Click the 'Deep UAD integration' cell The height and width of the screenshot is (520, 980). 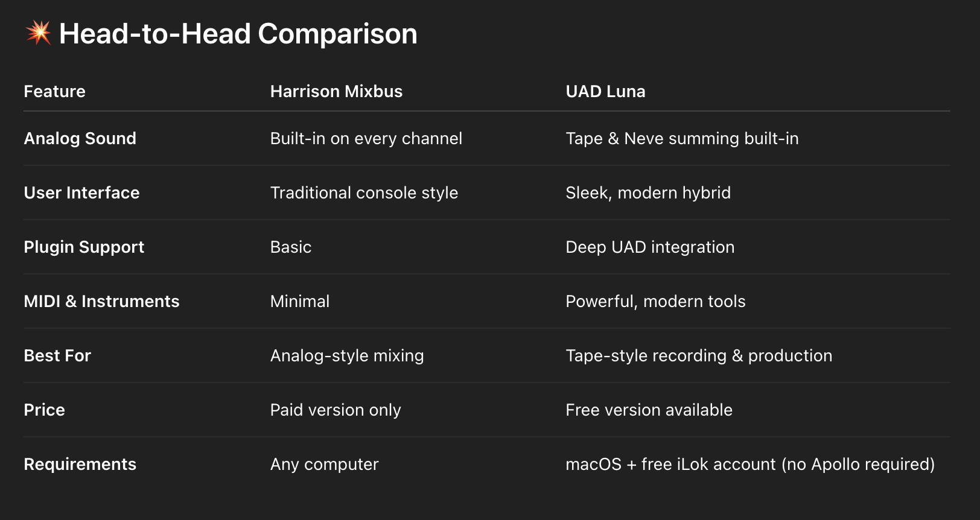(x=650, y=247)
